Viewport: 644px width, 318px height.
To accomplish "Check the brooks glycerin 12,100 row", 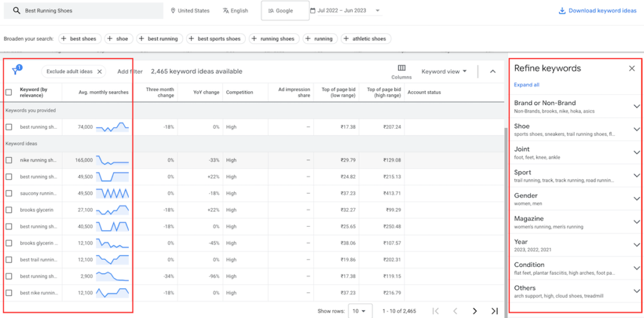I will coord(9,243).
